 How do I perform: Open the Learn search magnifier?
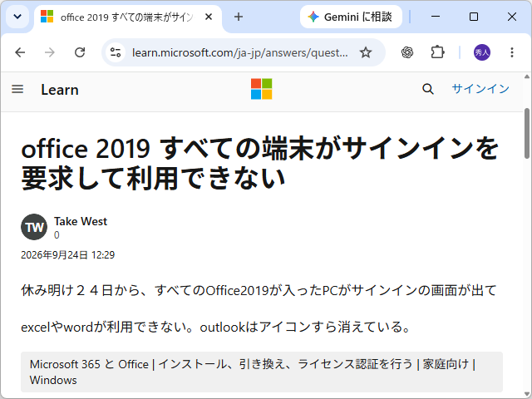click(x=428, y=89)
